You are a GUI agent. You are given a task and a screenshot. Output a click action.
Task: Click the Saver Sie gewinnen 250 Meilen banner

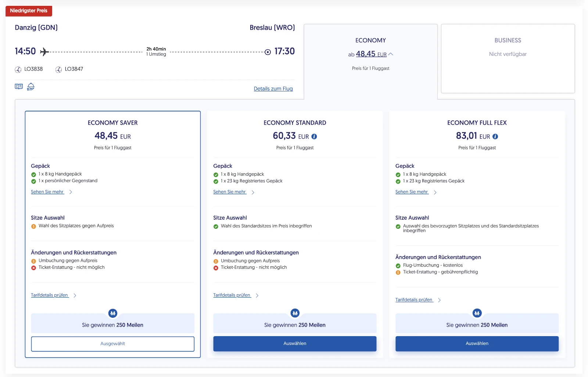coord(113,323)
